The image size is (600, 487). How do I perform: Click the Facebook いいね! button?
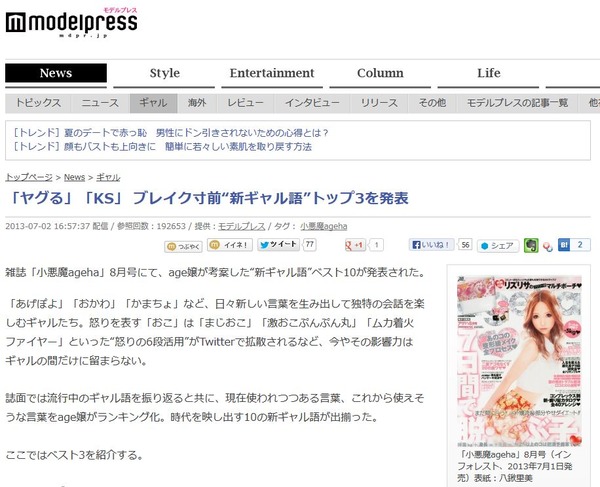[432, 245]
